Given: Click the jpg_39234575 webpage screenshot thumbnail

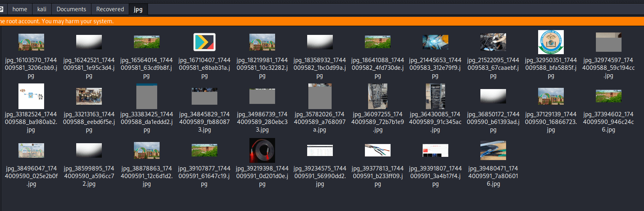Looking at the screenshot, I should [320, 150].
